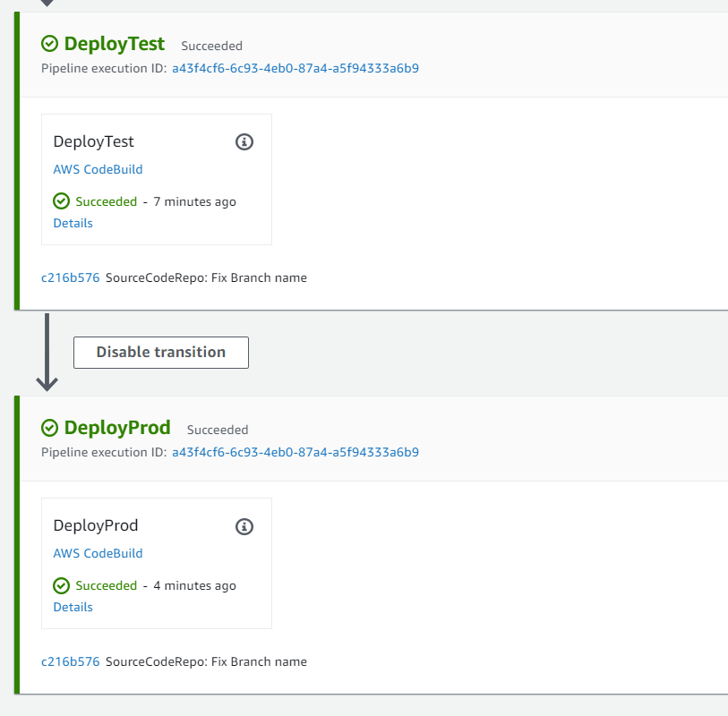728x716 pixels.
Task: Open pipeline execution ID link under DeployProd
Action: (295, 452)
